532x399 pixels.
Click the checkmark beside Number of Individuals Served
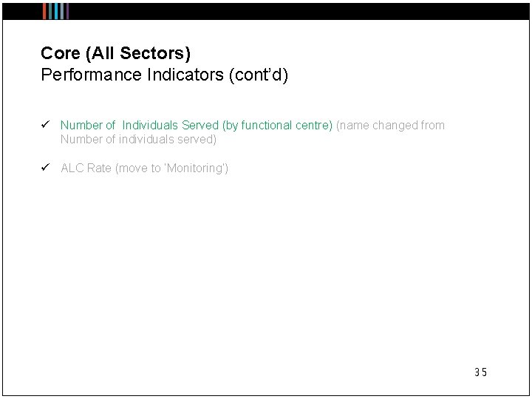pyautogui.click(x=46, y=124)
